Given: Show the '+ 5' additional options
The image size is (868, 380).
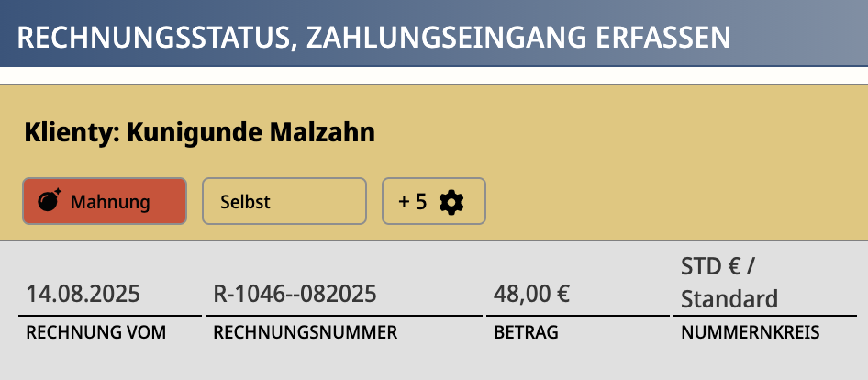Looking at the screenshot, I should pyautogui.click(x=413, y=202).
